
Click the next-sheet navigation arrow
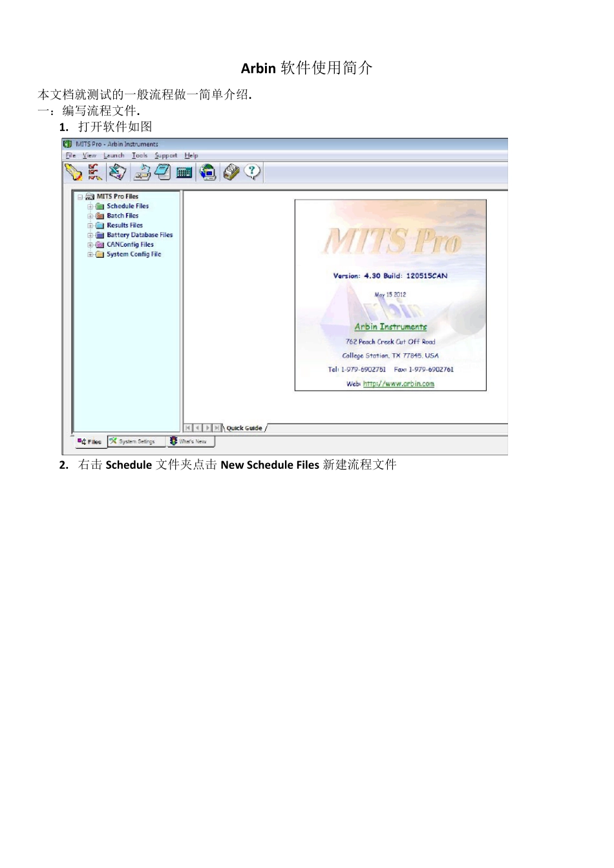[207, 428]
